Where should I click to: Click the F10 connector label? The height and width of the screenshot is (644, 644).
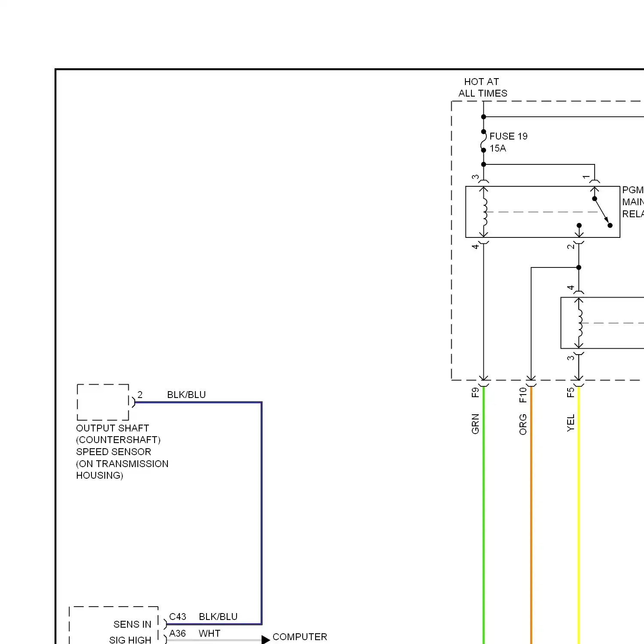(522, 395)
